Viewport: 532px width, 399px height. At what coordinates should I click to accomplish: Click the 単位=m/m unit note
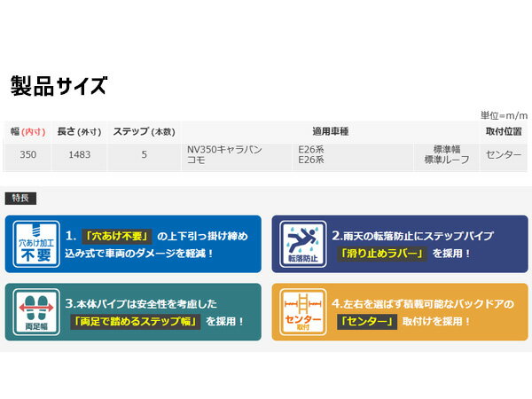tap(504, 115)
